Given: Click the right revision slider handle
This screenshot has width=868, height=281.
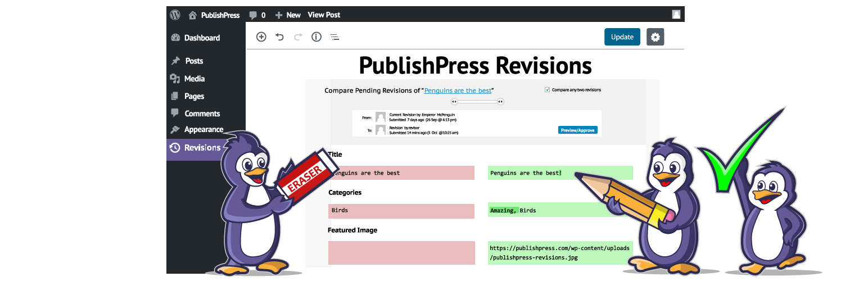Looking at the screenshot, I should pos(500,102).
